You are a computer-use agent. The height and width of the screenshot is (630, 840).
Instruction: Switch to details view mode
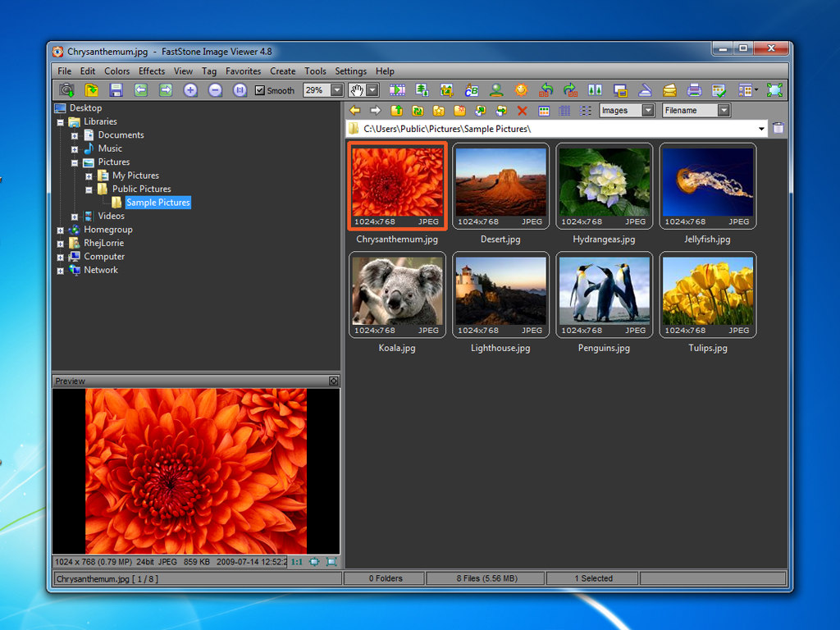(564, 111)
